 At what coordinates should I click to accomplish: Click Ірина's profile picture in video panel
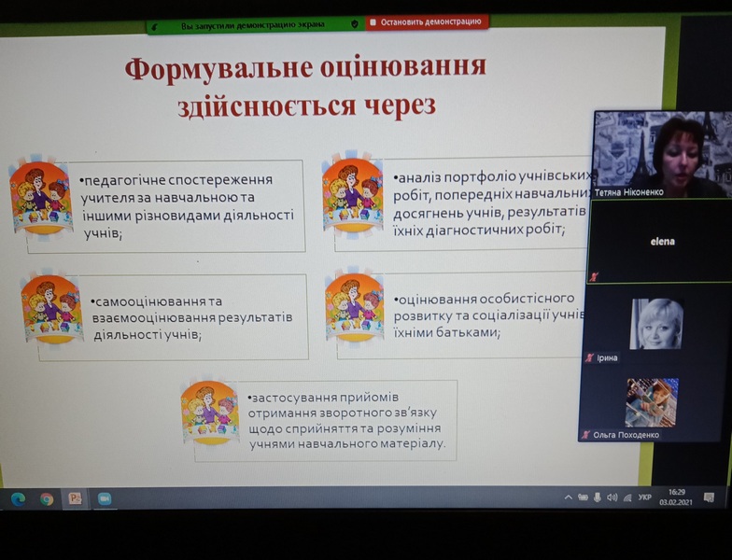click(656, 324)
